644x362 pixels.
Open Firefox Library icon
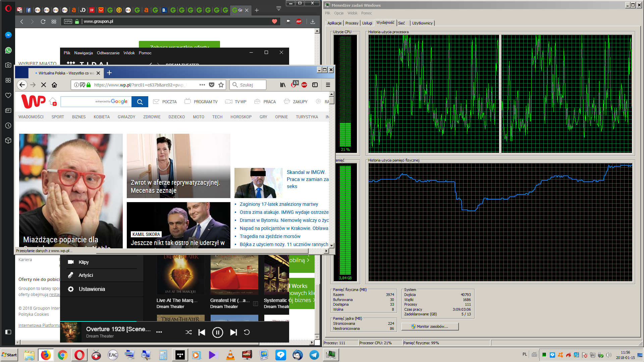point(283,85)
